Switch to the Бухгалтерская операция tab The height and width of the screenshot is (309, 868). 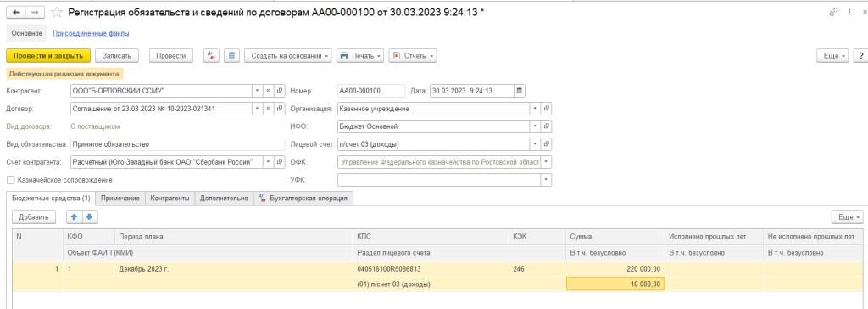click(x=303, y=199)
